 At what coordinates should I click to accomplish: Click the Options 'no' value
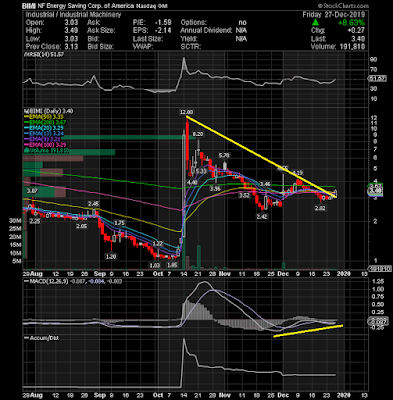242,23
